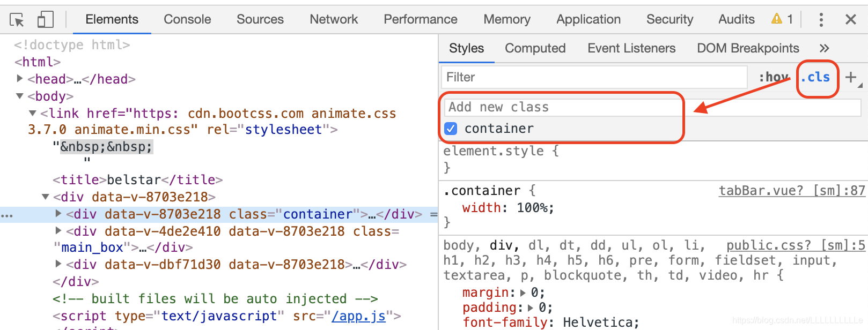This screenshot has height=330, width=868.
Task: Select the Event Listeners sidebar tab
Action: coord(631,48)
